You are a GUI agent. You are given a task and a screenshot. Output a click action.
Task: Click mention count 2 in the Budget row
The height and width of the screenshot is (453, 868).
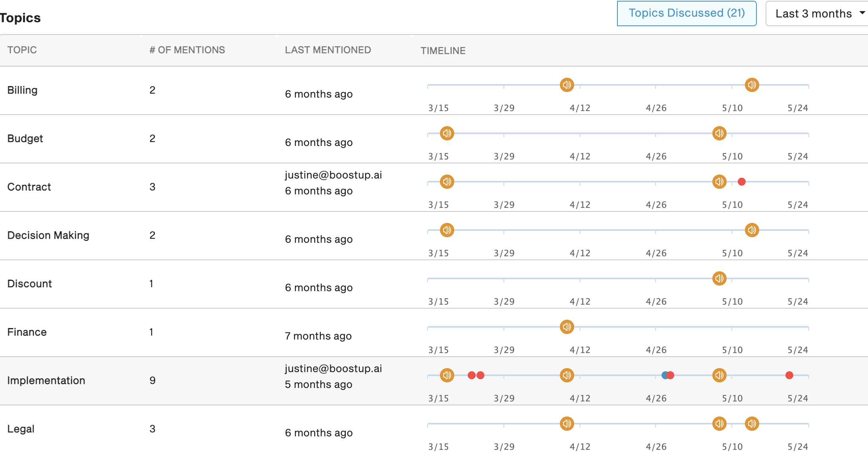(x=152, y=138)
